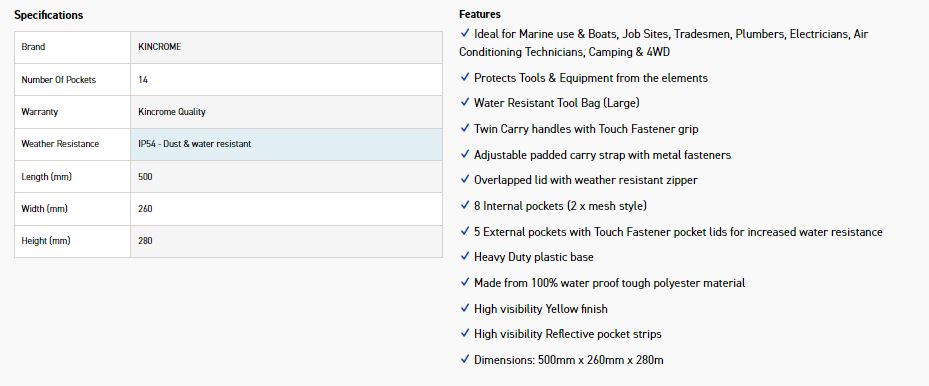Click checkmark beside 'Overlapped lid with weather resistant zipper'
Screen dimensions: 929x386
pos(464,179)
